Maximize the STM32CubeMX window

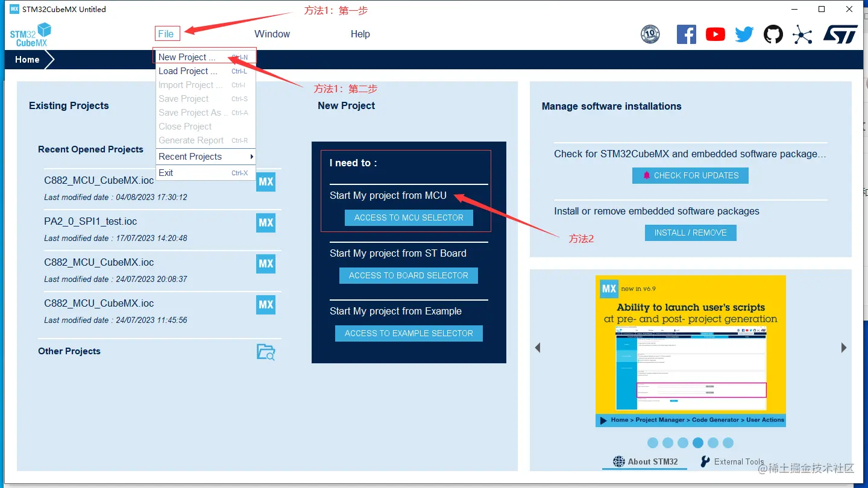tap(822, 9)
